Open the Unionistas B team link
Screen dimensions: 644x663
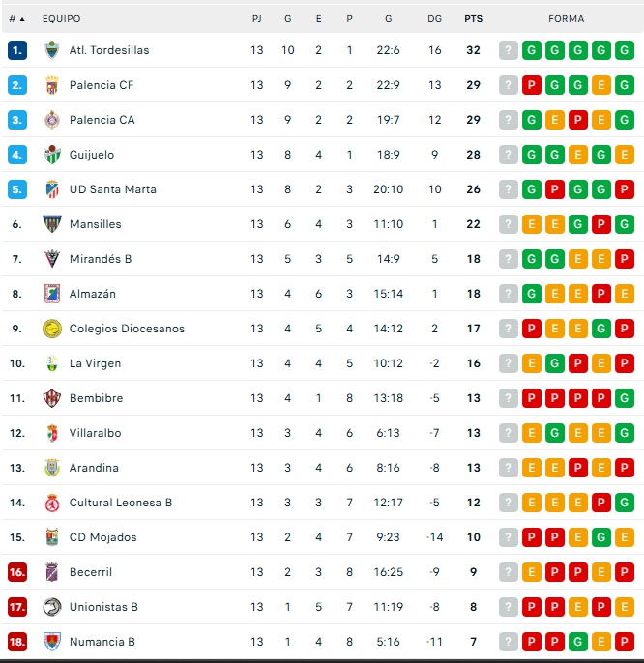point(103,607)
